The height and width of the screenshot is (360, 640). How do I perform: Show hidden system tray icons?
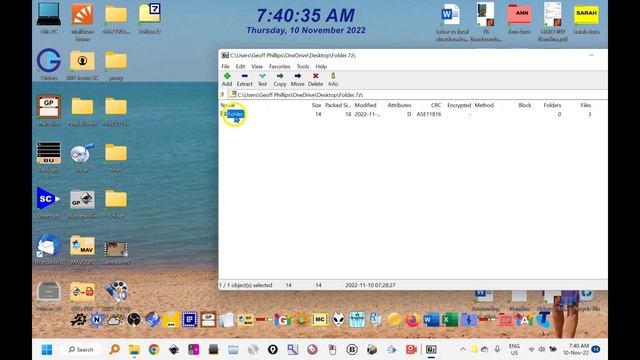(462, 350)
